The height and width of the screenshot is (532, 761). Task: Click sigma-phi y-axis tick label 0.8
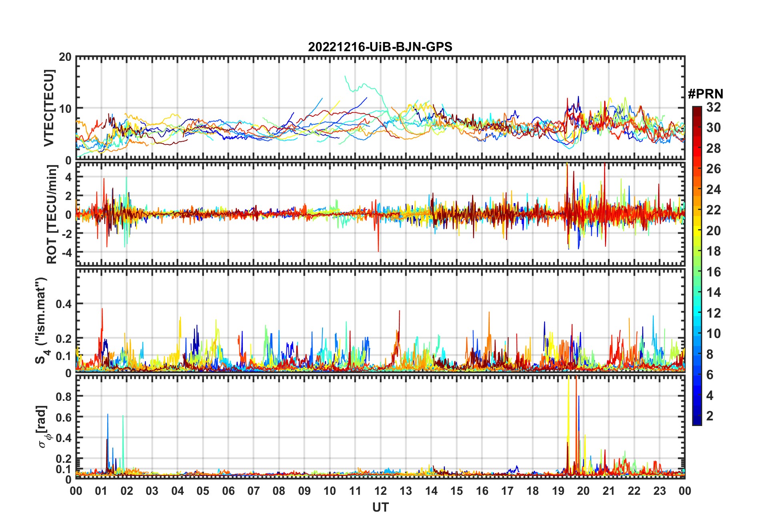click(64, 396)
